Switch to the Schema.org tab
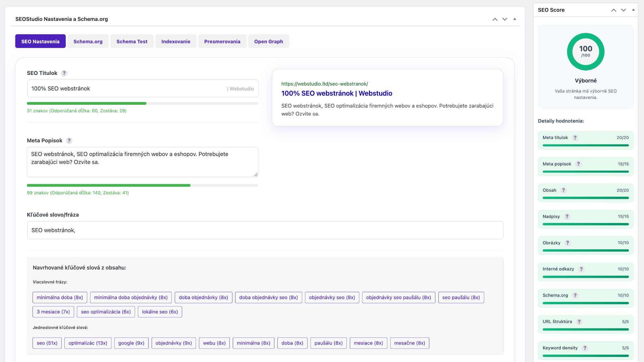This screenshot has width=644, height=362. click(x=88, y=41)
